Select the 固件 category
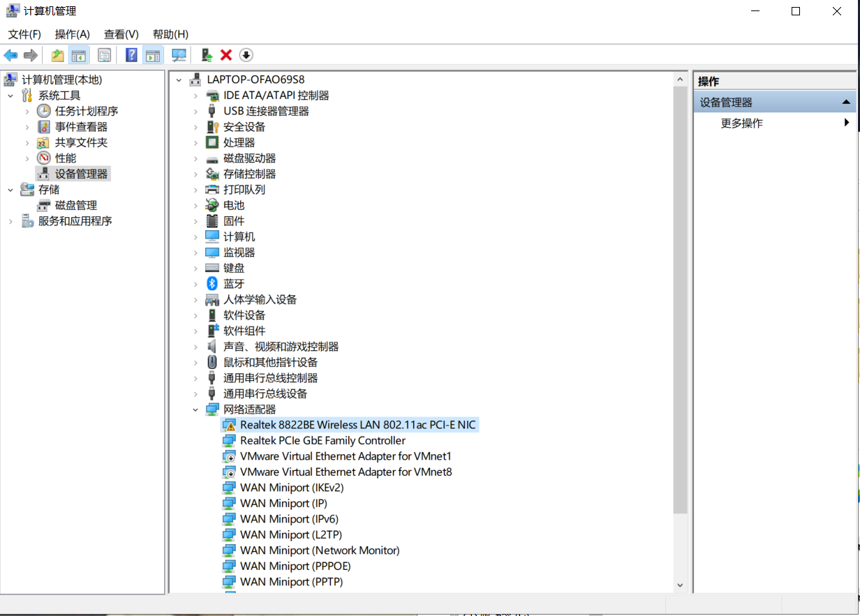Viewport: 860px width, 616px height. (234, 221)
